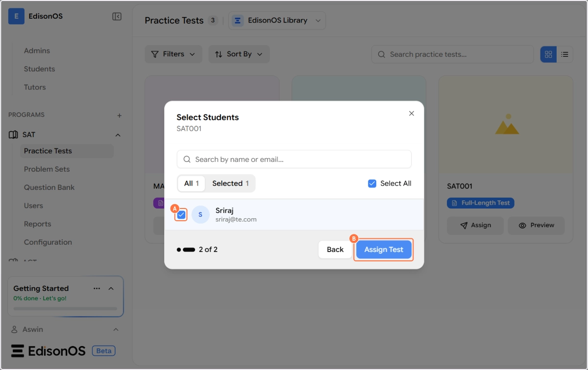Viewport: 588px width, 370px height.
Task: Go Back to previous step
Action: (335, 250)
